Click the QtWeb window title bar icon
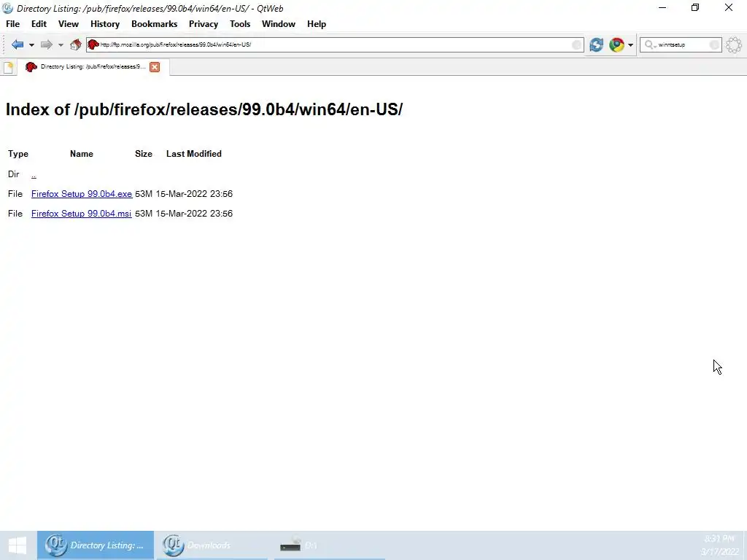 click(x=7, y=8)
